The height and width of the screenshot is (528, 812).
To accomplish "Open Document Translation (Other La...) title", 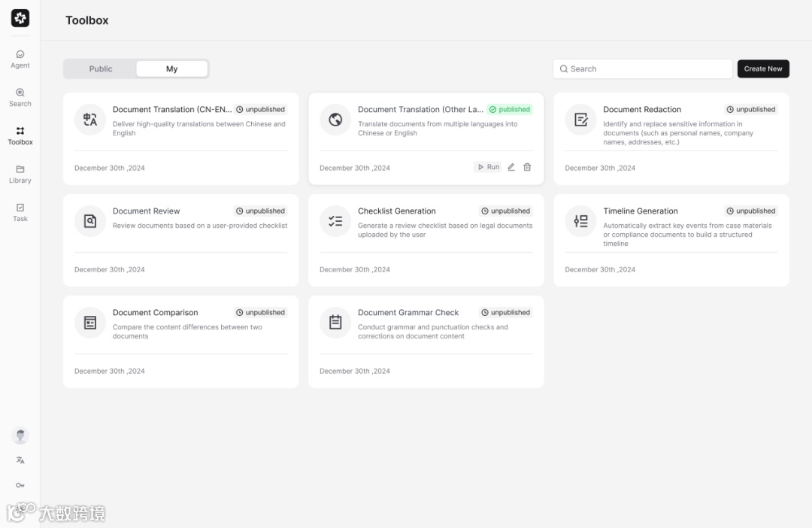I will click(x=420, y=109).
